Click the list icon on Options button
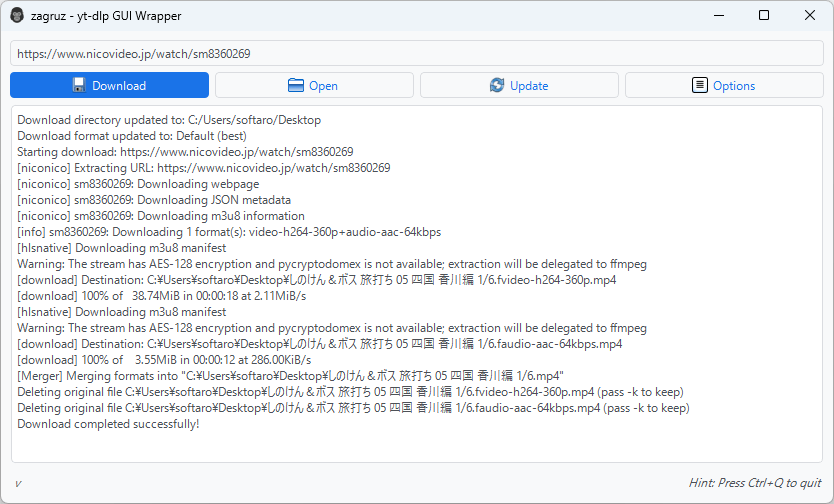Image resolution: width=834 pixels, height=504 pixels. pos(699,85)
